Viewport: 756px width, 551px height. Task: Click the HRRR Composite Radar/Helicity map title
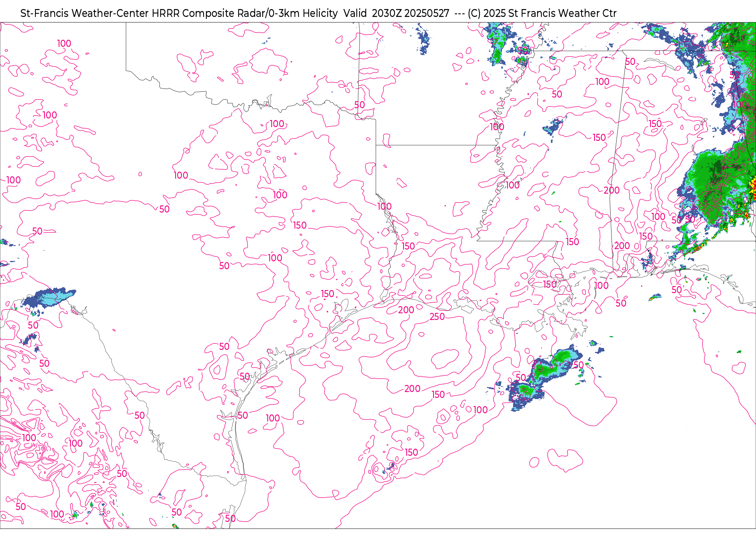pos(318,13)
